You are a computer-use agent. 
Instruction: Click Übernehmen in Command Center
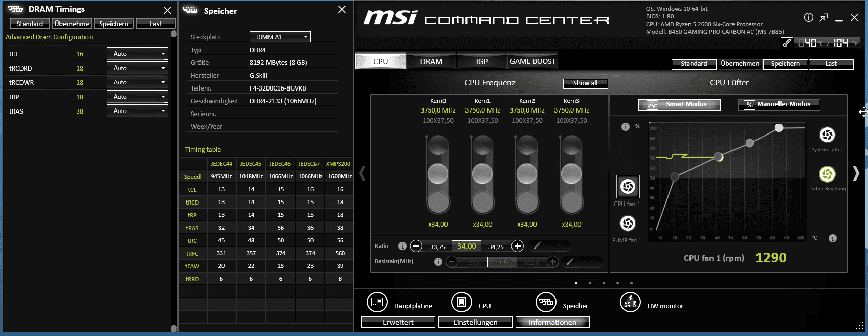(x=740, y=64)
